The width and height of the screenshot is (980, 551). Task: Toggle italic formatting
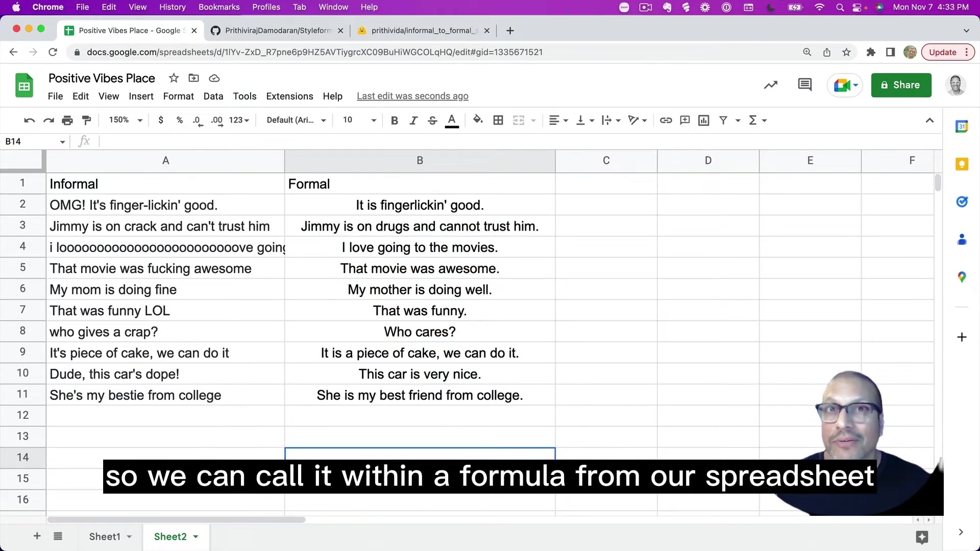coord(413,120)
